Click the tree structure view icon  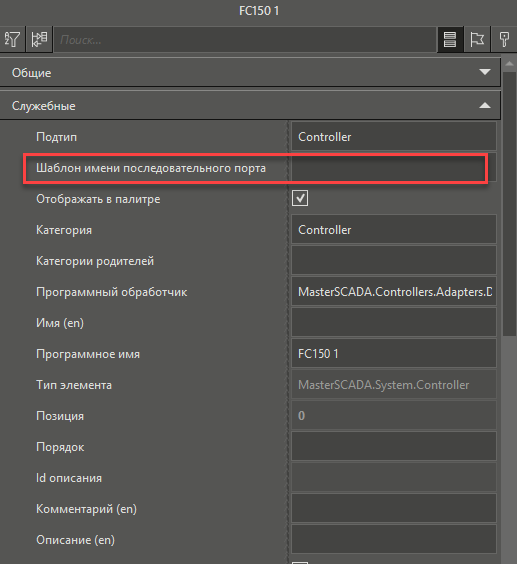pos(39,39)
